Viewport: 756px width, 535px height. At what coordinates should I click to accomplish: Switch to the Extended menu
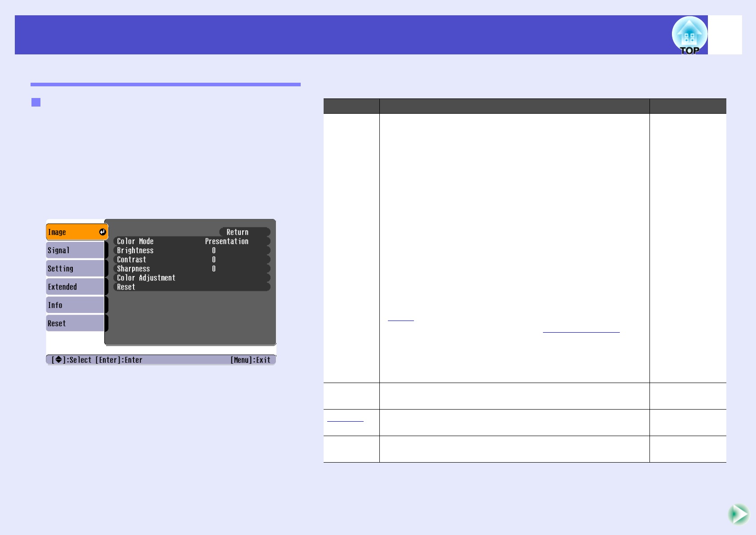[x=75, y=287]
